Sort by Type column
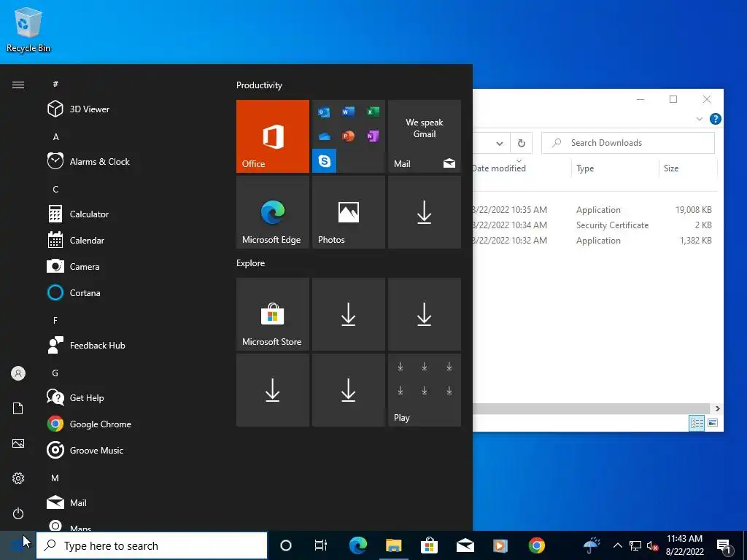The height and width of the screenshot is (560, 747). point(615,168)
